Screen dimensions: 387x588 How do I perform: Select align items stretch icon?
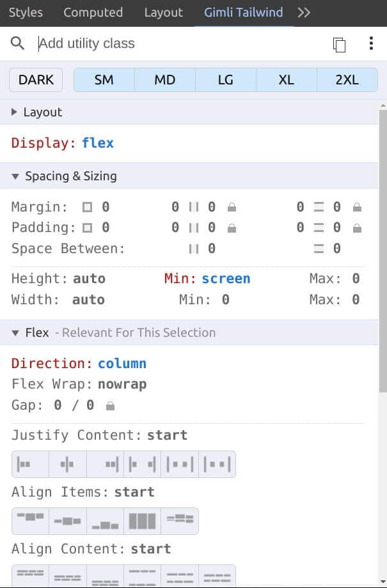click(x=142, y=522)
